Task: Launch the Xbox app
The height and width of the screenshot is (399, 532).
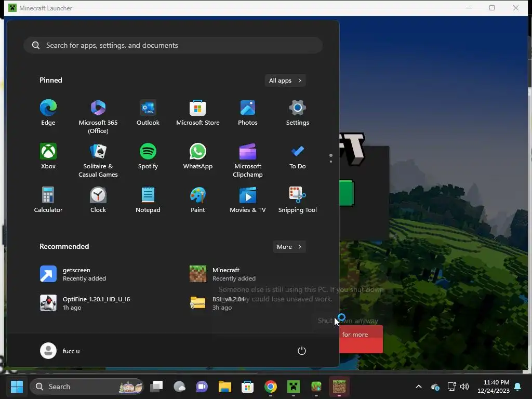Action: pos(48,156)
